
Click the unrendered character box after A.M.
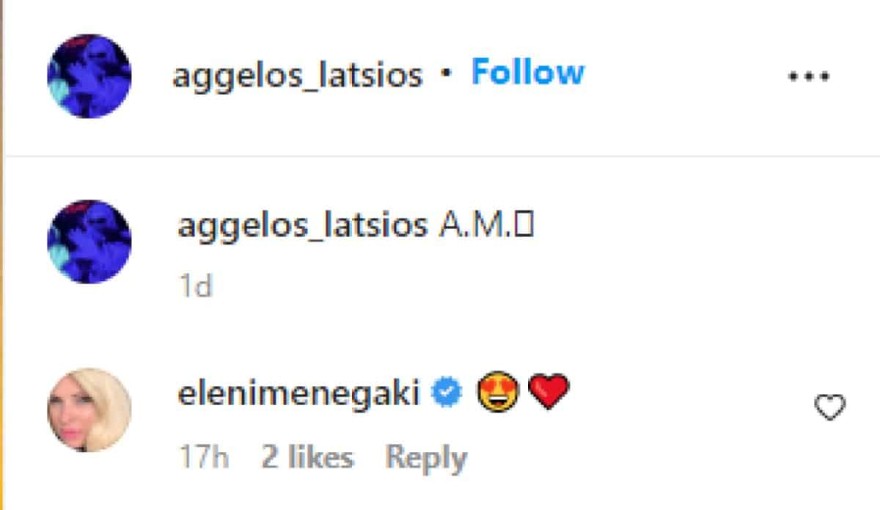[x=524, y=227]
